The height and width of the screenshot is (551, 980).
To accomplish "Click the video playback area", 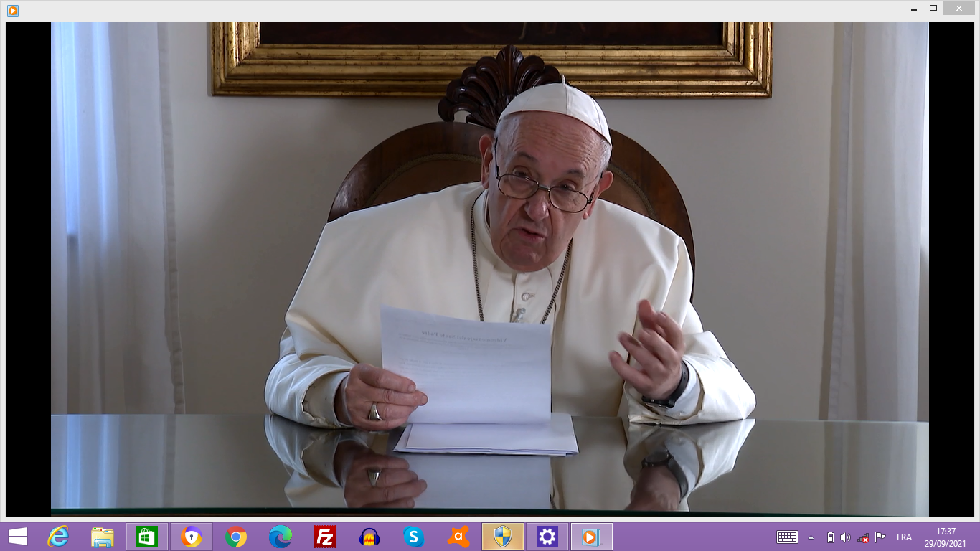I will (489, 269).
